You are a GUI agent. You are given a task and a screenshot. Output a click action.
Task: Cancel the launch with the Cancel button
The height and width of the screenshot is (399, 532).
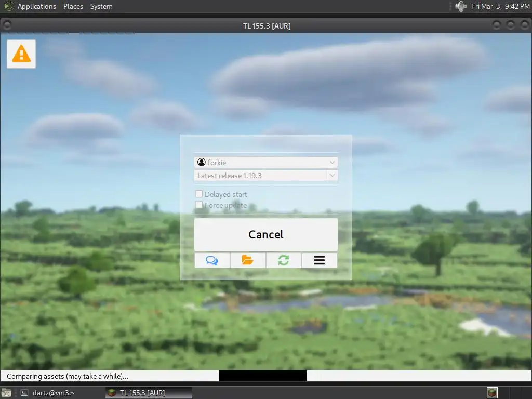[x=266, y=234]
